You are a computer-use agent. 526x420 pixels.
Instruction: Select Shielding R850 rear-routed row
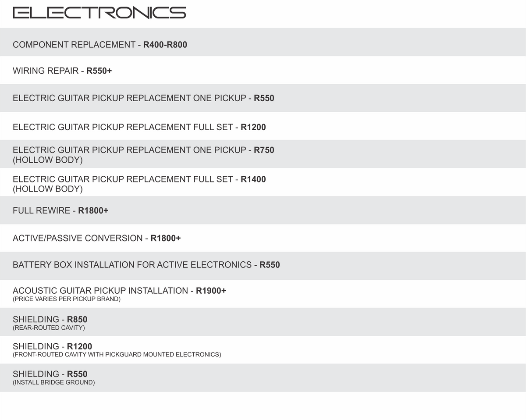(263, 322)
